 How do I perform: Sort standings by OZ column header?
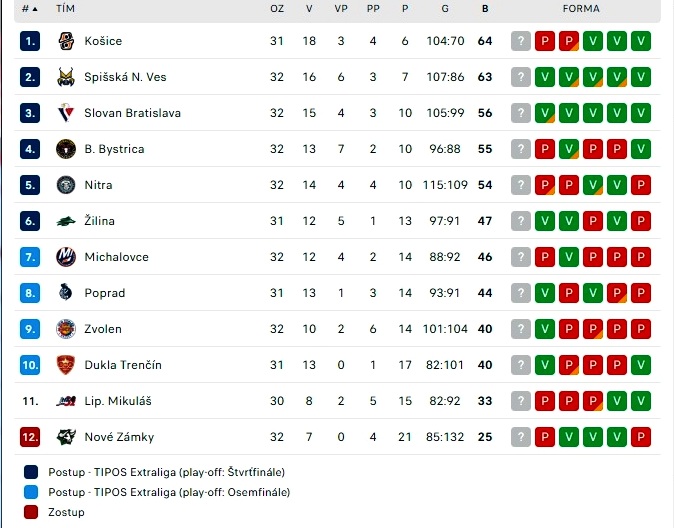[x=277, y=9]
